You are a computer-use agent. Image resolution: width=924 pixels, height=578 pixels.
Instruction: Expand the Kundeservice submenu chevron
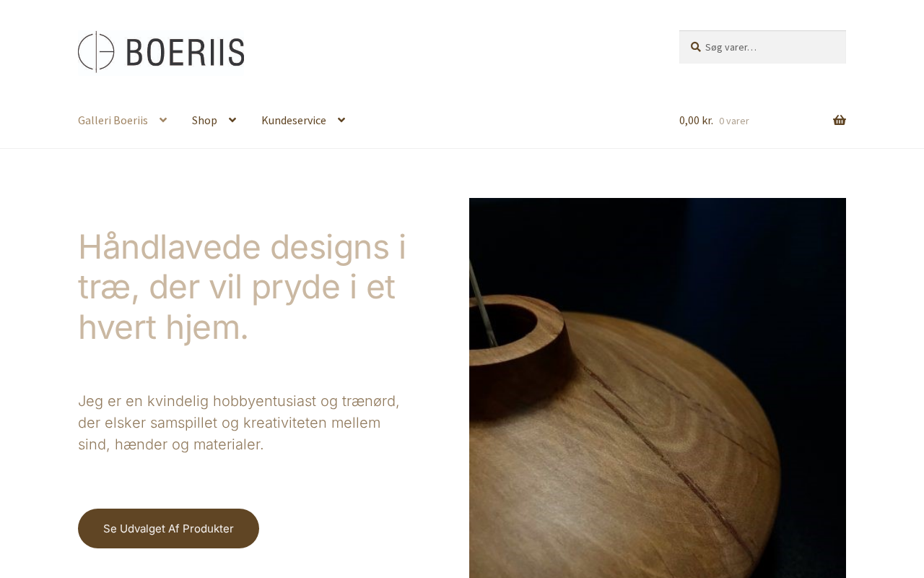click(x=341, y=121)
